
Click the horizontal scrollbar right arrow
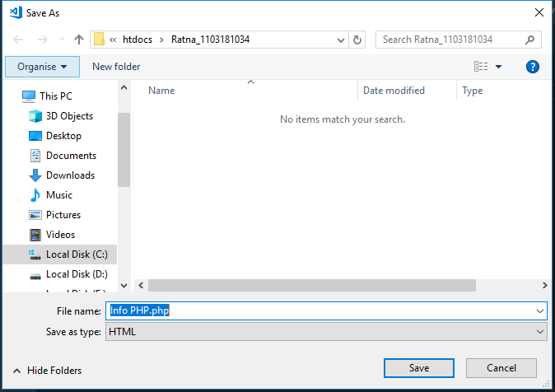tap(544, 286)
